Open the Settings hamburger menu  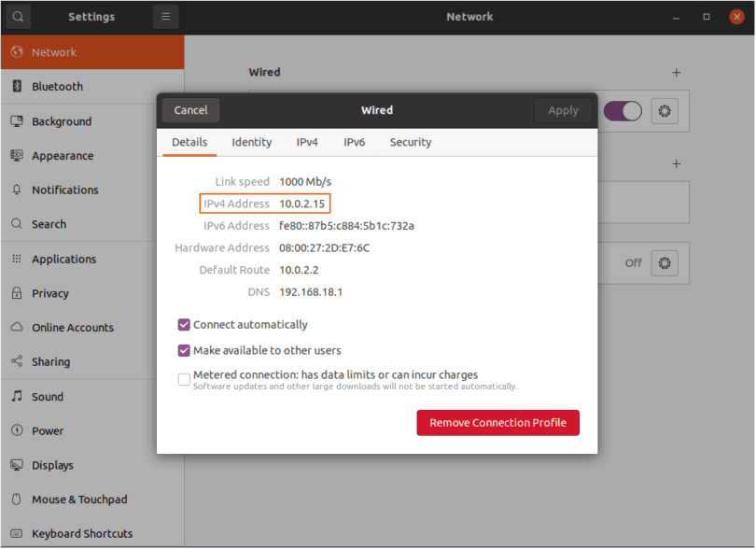tap(165, 17)
